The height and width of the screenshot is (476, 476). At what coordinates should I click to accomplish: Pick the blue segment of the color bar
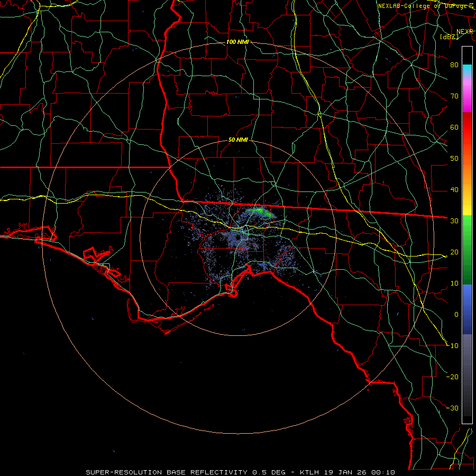(467, 309)
